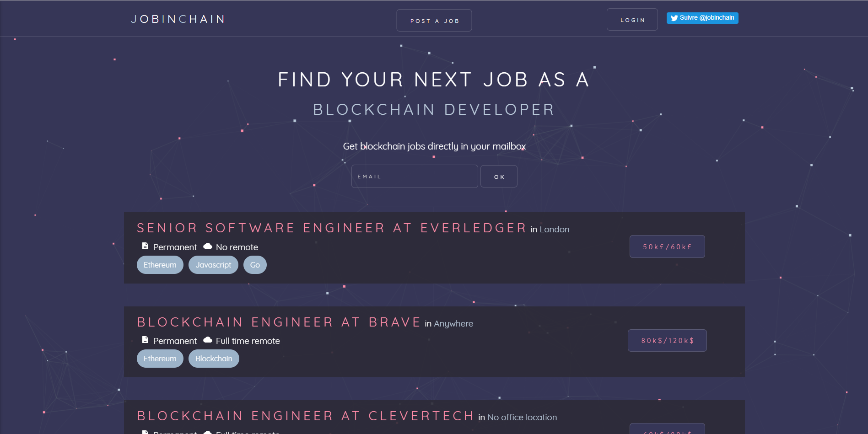Open the POST A JOB page
This screenshot has height=434, width=868.
point(434,20)
